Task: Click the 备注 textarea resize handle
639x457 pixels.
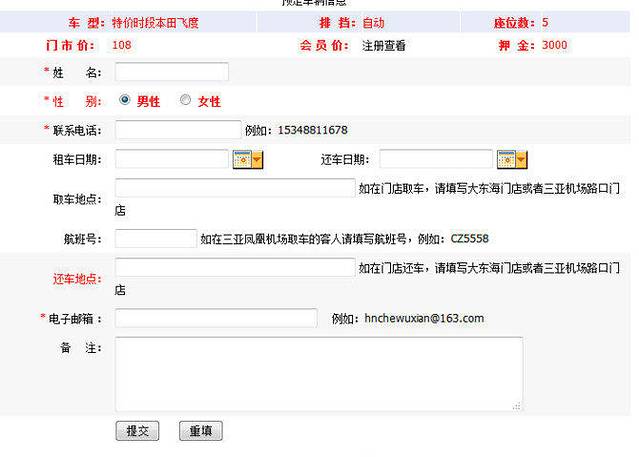Action: pyautogui.click(x=517, y=405)
